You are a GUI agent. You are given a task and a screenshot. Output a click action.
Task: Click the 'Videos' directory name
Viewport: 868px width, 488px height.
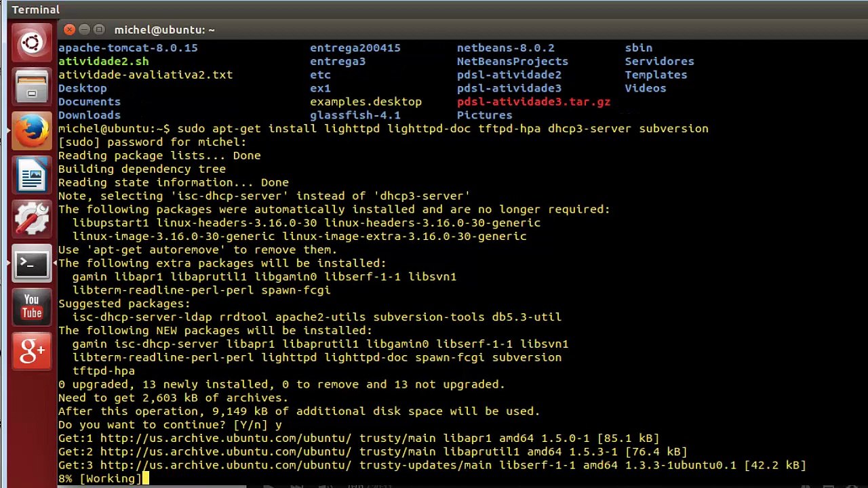[645, 88]
